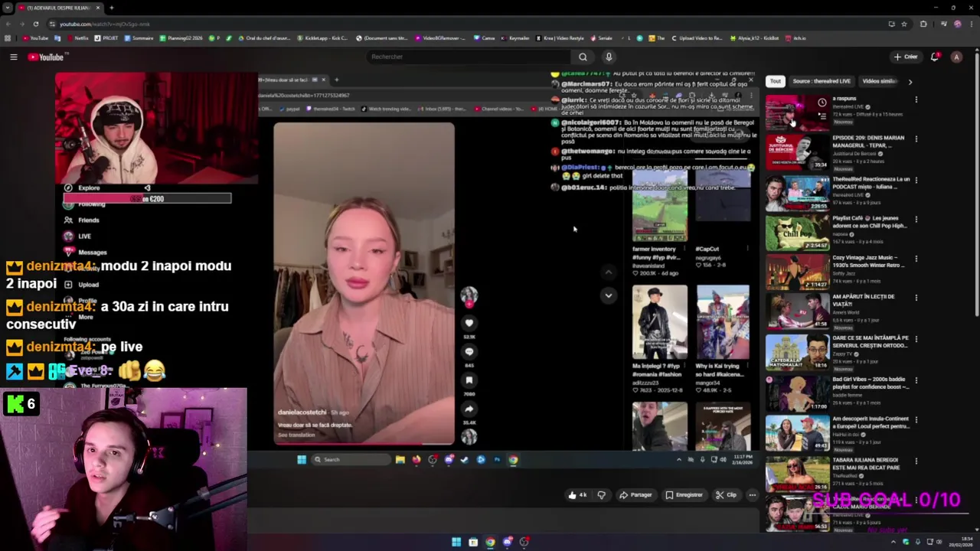Open Chrome tab search dropdown arrow

[x=7, y=8]
